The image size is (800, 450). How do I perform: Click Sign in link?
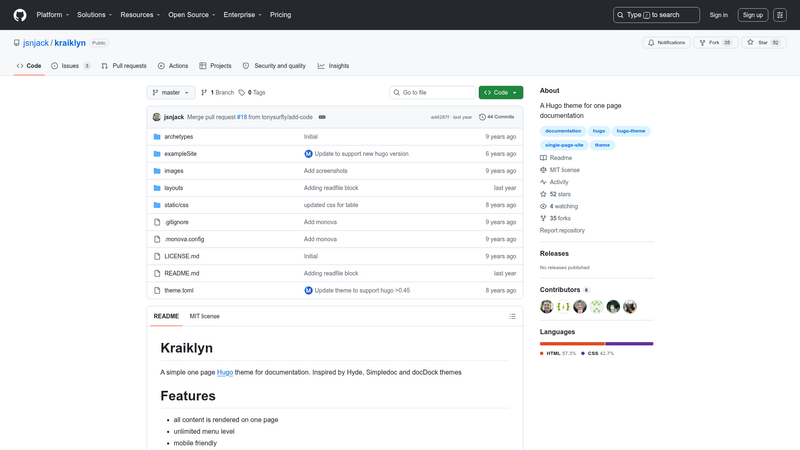tap(718, 15)
